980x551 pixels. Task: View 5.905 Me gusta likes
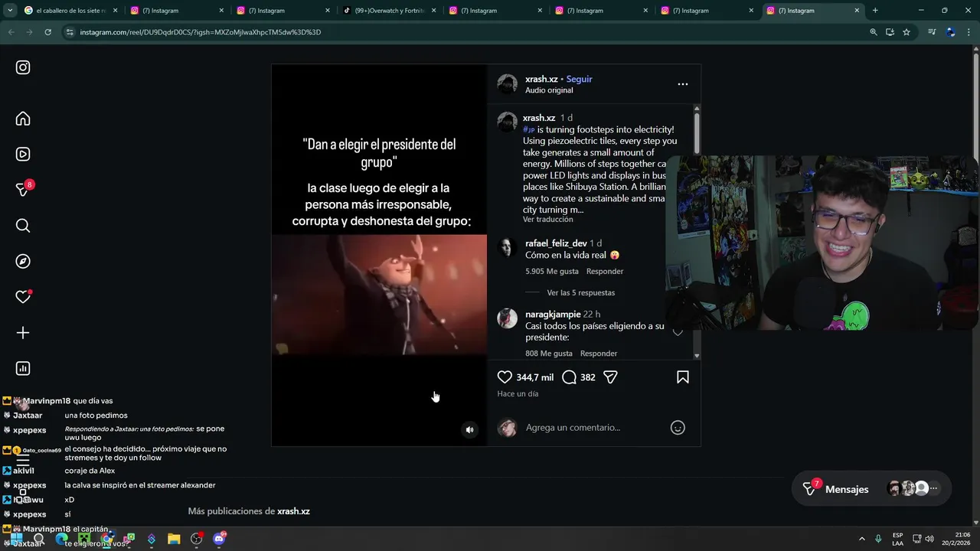[552, 272]
